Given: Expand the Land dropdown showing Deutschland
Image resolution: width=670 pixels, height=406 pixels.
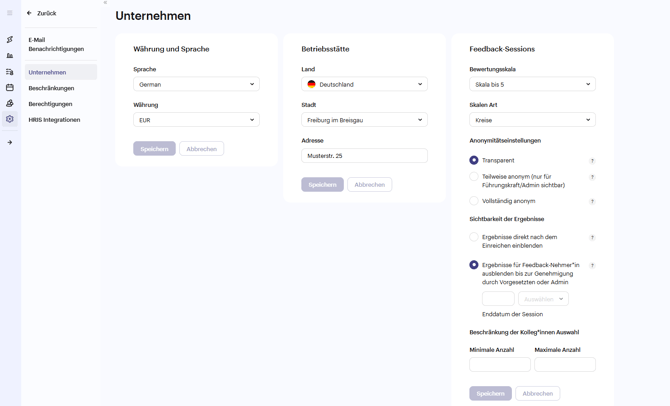Looking at the screenshot, I should (x=364, y=85).
